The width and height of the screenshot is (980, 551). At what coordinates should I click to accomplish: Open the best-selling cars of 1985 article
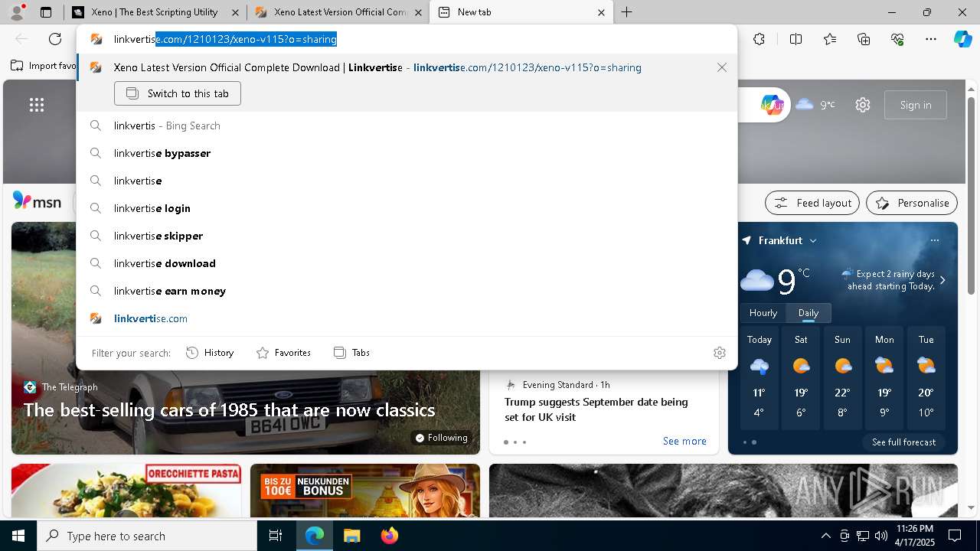[x=229, y=409]
